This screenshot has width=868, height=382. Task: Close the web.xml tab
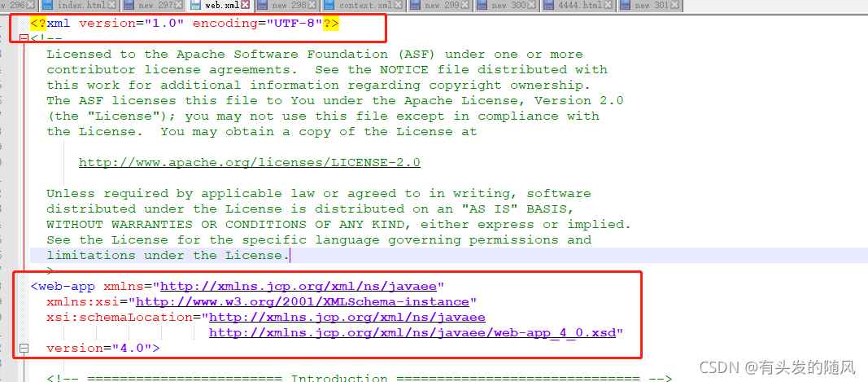pos(245,6)
